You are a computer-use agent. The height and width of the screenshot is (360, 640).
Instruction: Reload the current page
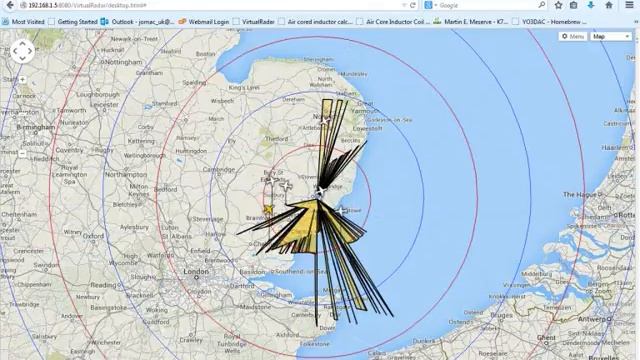click(x=413, y=5)
